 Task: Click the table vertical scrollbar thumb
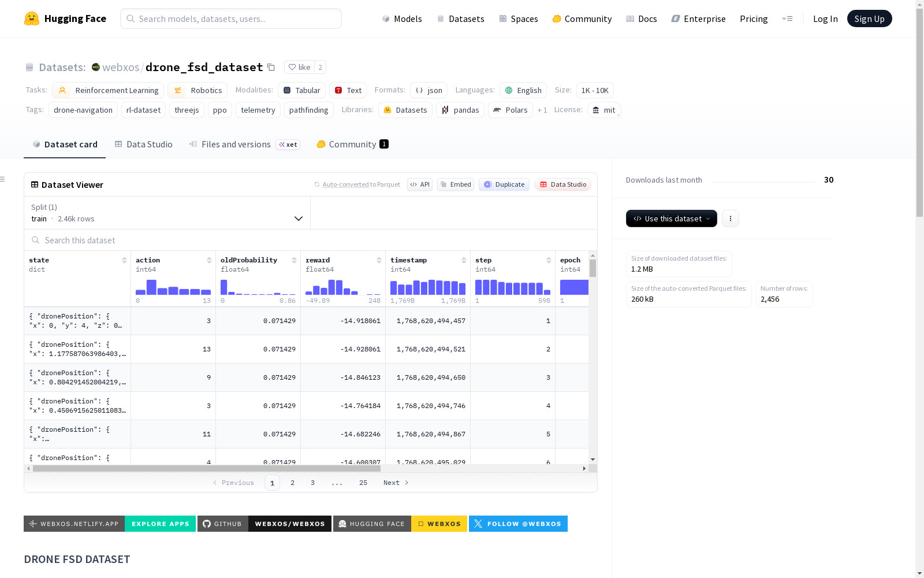(593, 268)
